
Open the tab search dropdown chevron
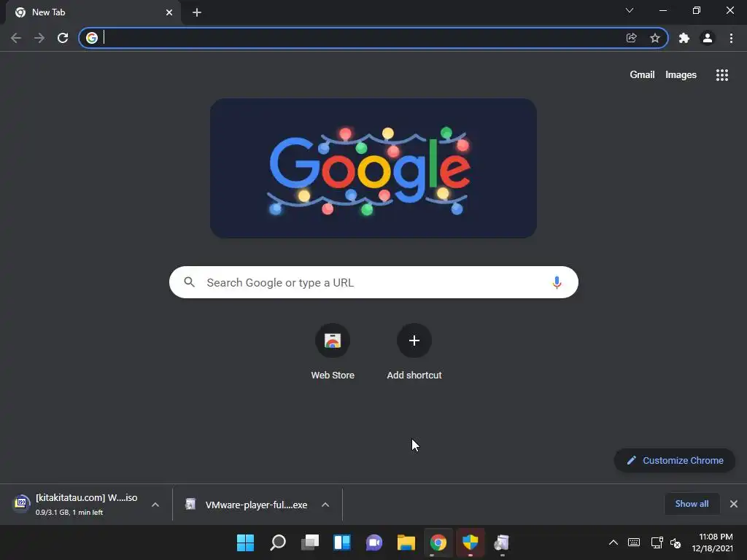[x=630, y=10]
